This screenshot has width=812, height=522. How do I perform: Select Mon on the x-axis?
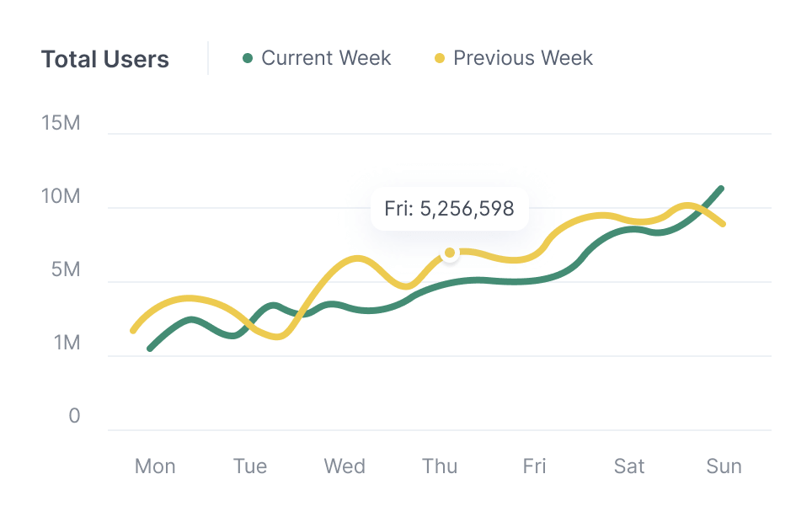pos(155,466)
